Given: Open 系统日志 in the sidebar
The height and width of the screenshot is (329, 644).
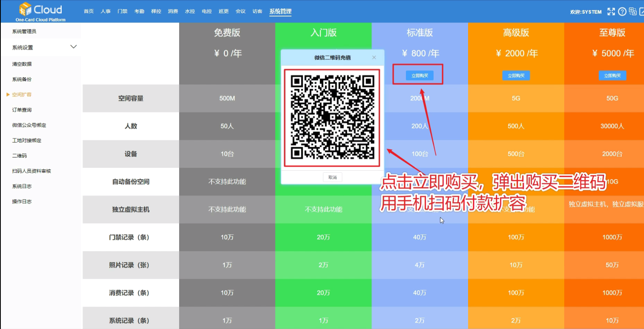Looking at the screenshot, I should click(22, 186).
